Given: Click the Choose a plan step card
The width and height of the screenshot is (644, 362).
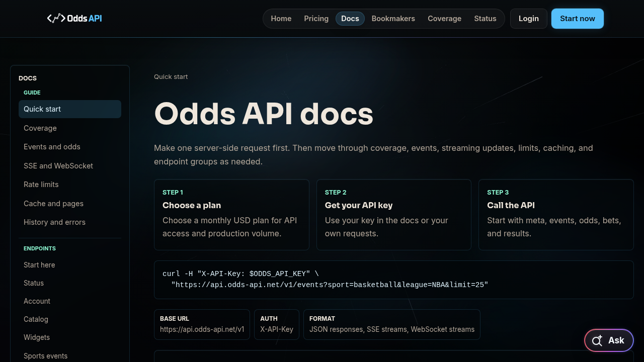Looking at the screenshot, I should coord(231,215).
